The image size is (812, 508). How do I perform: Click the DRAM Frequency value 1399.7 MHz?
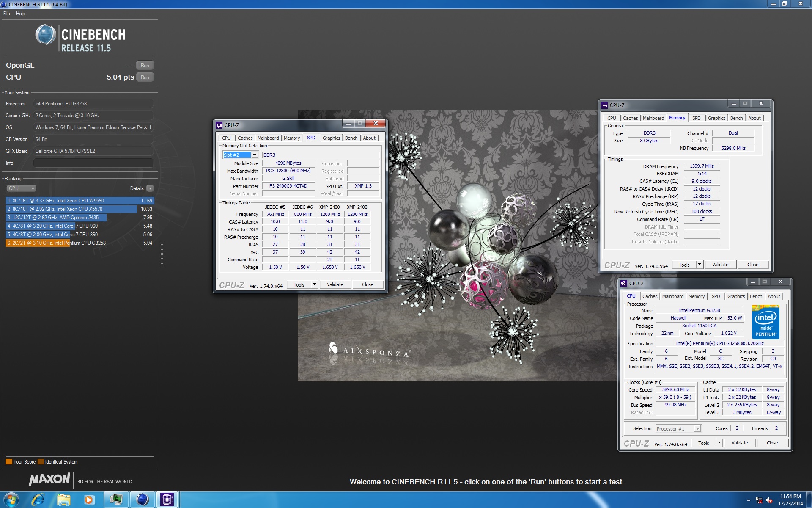(x=702, y=166)
